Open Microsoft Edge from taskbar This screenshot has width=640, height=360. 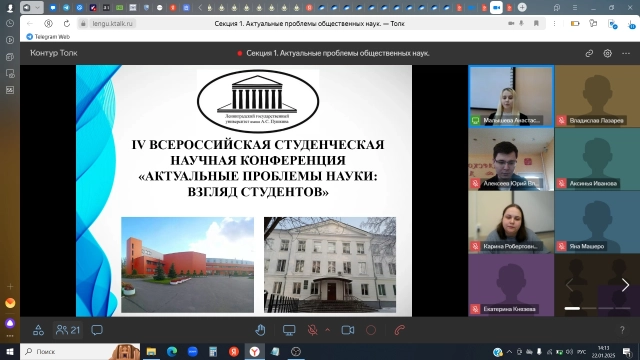(172, 351)
